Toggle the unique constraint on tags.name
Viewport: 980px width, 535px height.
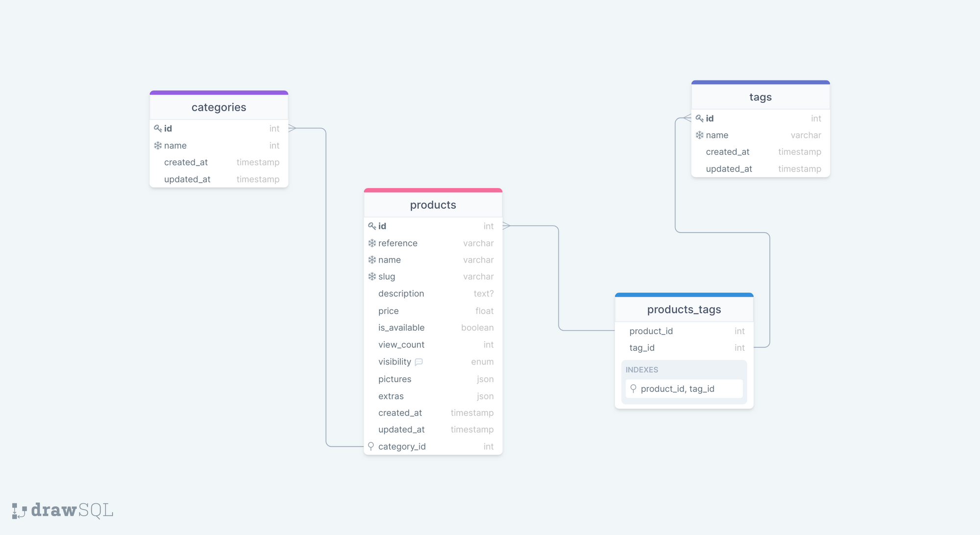(x=701, y=134)
